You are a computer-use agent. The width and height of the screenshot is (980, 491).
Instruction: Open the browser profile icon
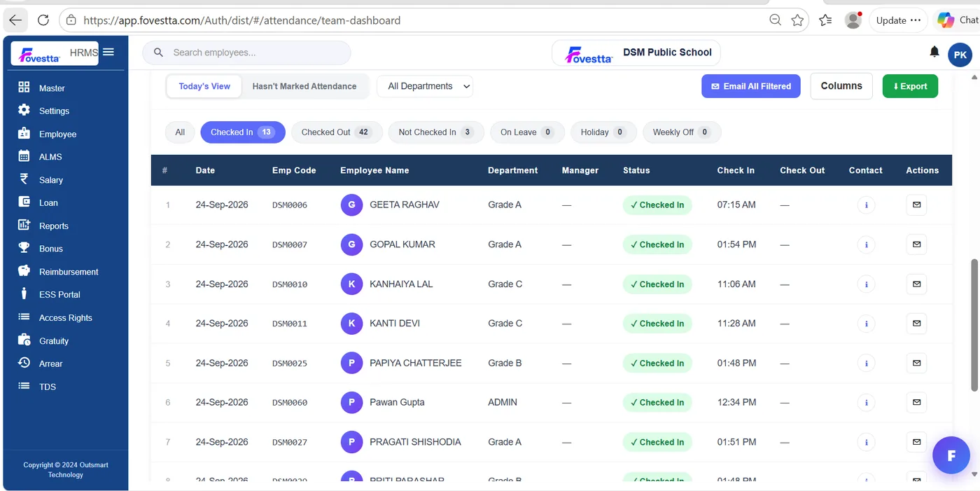(x=853, y=20)
